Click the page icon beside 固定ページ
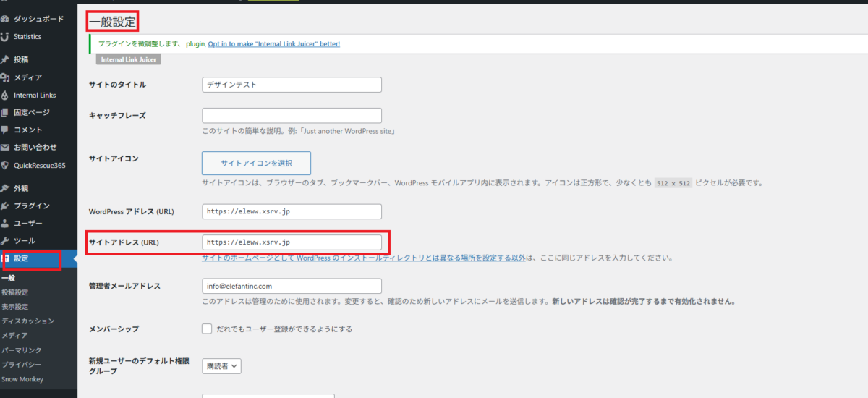This screenshot has height=398, width=868. [5, 112]
